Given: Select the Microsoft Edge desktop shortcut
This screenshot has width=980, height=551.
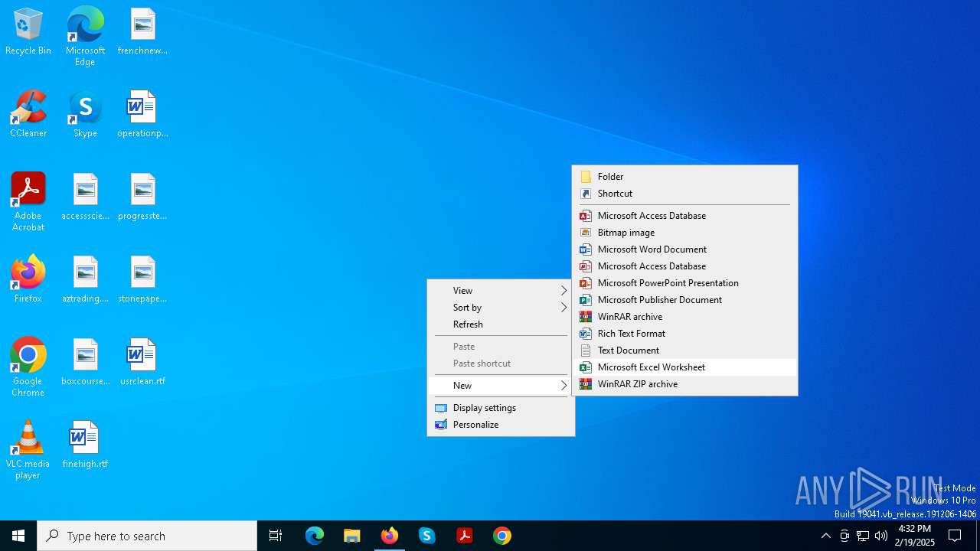Looking at the screenshot, I should (85, 37).
